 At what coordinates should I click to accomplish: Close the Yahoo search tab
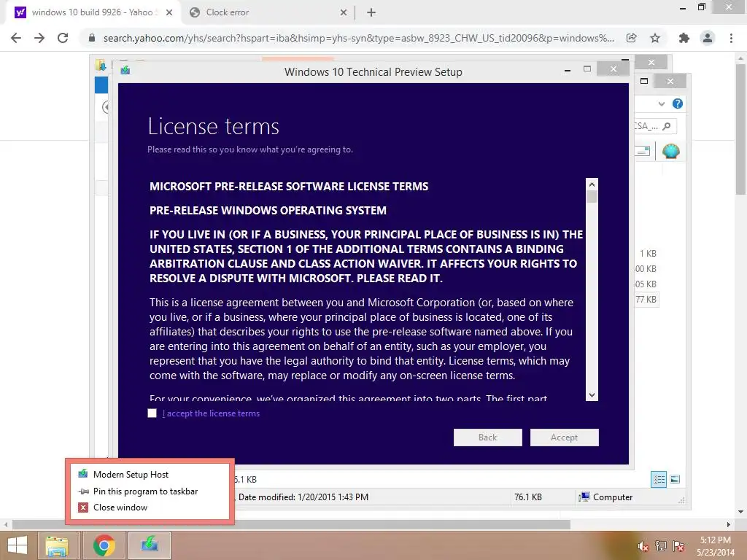(x=169, y=13)
